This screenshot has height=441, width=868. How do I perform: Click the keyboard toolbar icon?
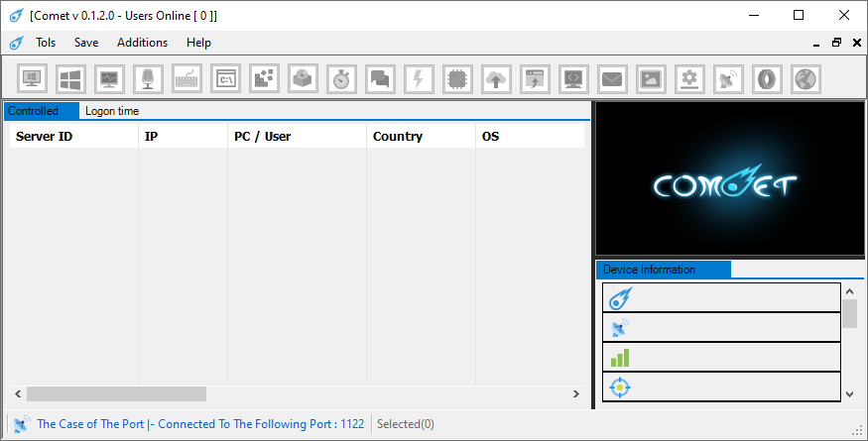tap(187, 78)
